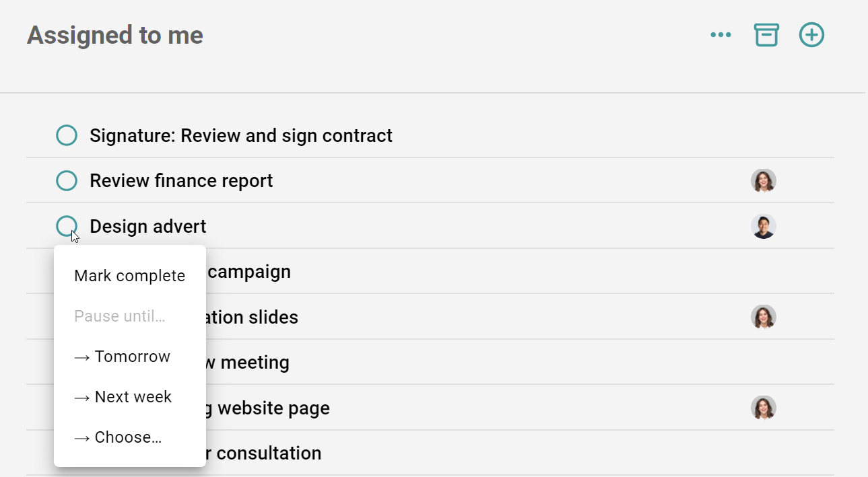Toggle completion circle for Review finance report
This screenshot has height=477, width=868.
(x=67, y=181)
